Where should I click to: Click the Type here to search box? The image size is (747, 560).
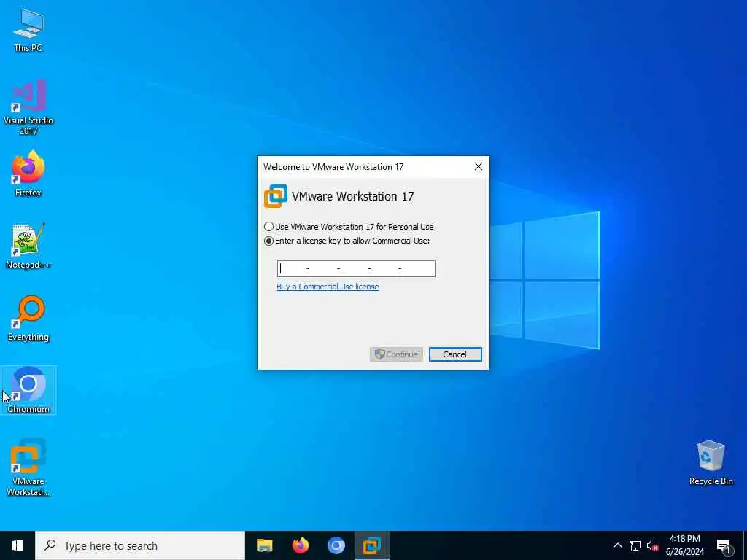click(140, 545)
